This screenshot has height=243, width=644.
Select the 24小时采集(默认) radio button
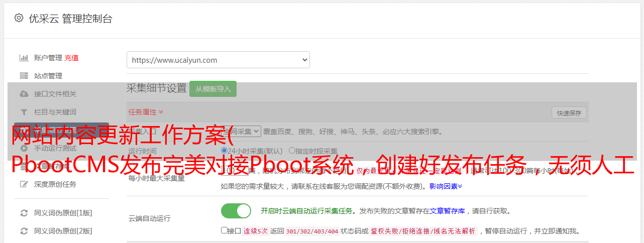pyautogui.click(x=224, y=151)
